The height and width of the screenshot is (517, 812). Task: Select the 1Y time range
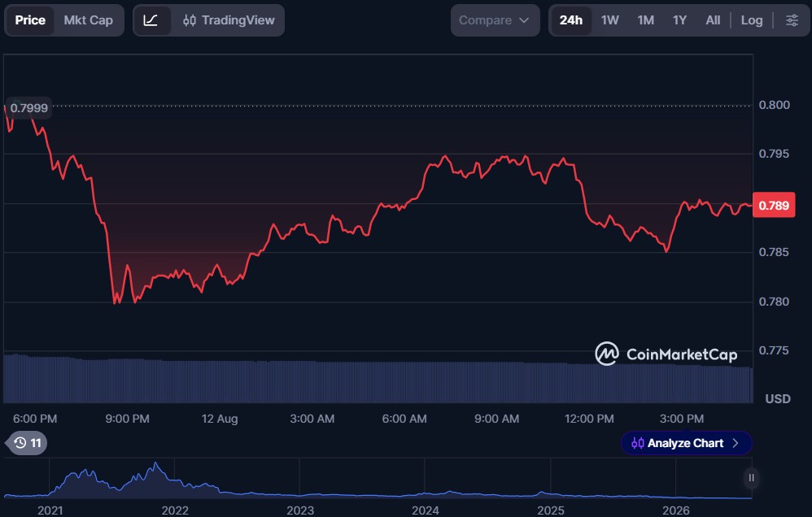pyautogui.click(x=679, y=20)
